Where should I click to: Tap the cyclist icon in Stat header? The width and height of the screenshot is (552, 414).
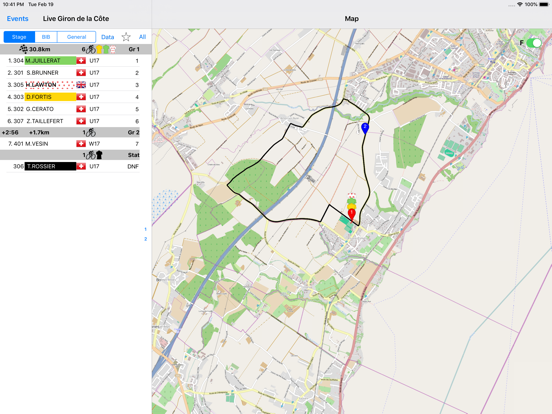pyautogui.click(x=91, y=155)
